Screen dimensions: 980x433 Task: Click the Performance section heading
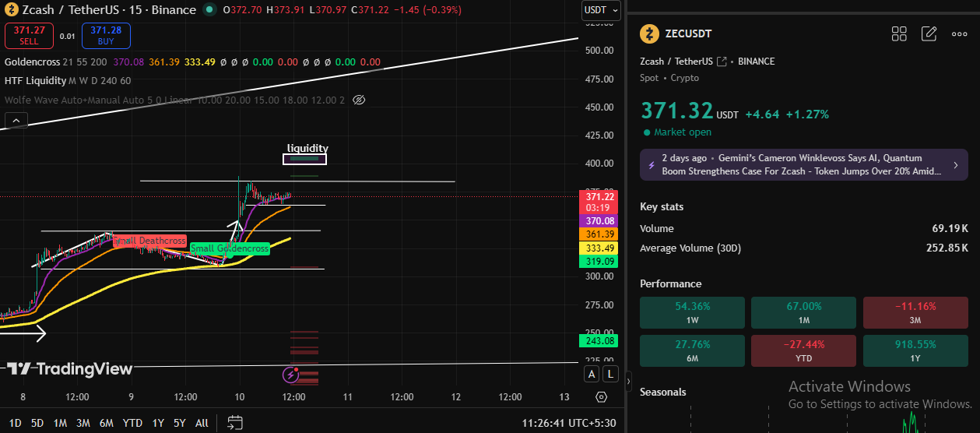tap(670, 283)
